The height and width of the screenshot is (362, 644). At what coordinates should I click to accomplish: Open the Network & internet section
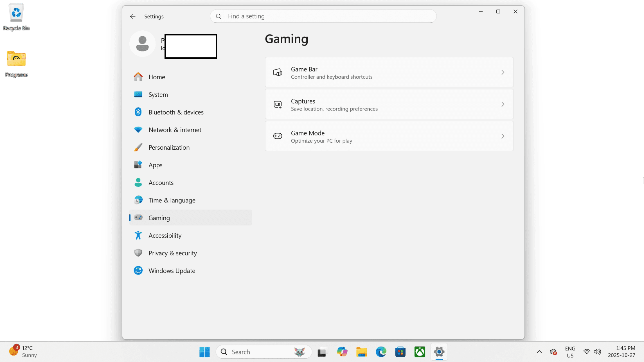click(x=175, y=130)
